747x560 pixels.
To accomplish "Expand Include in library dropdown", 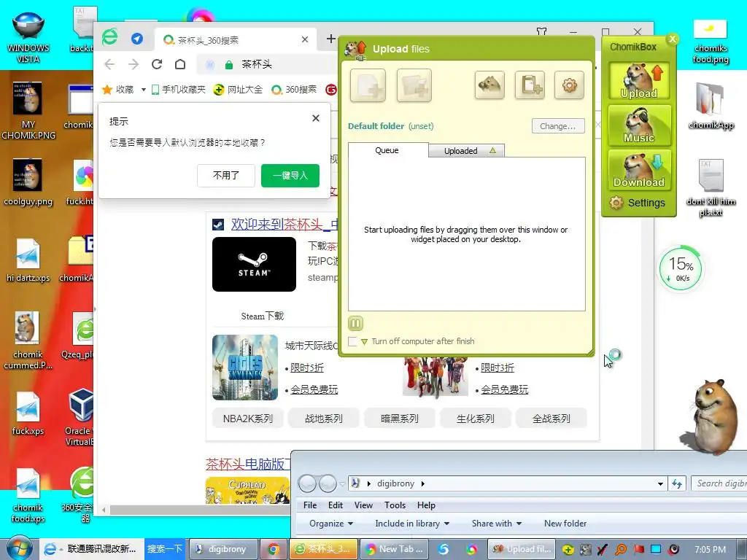I will (412, 524).
